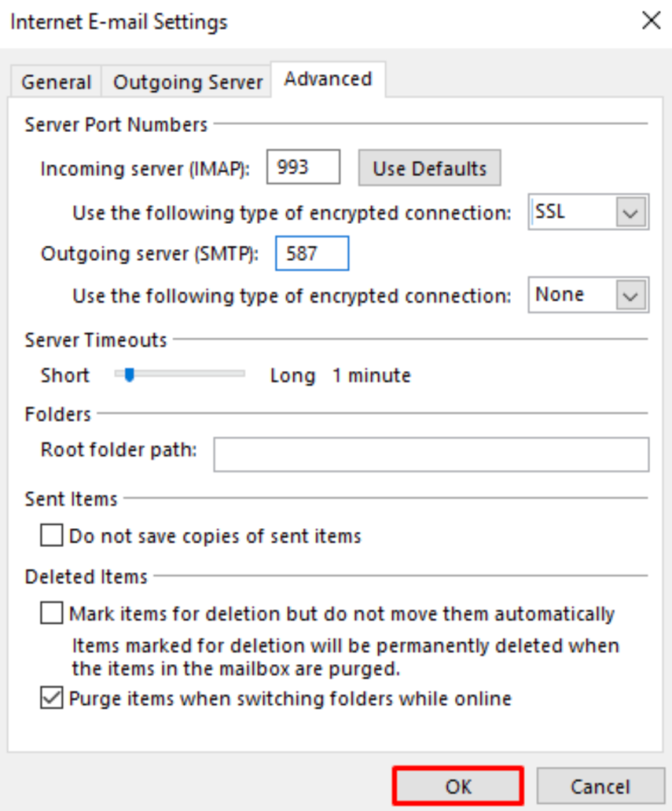This screenshot has height=811, width=672.
Task: Select the Outgoing server SMTP port field
Action: (311, 253)
